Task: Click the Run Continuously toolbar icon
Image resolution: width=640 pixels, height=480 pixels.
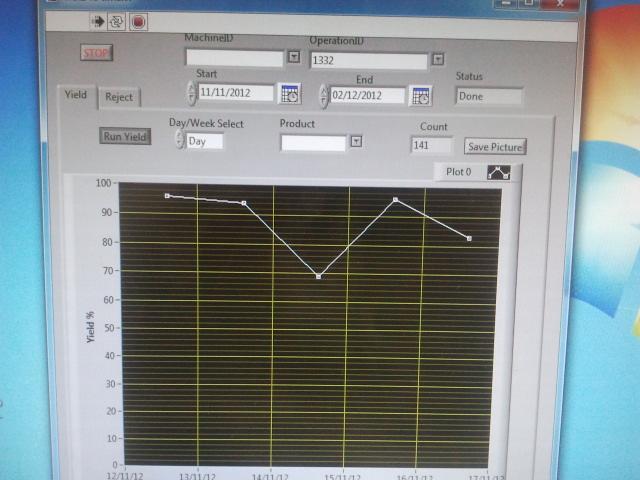Action: pos(116,22)
